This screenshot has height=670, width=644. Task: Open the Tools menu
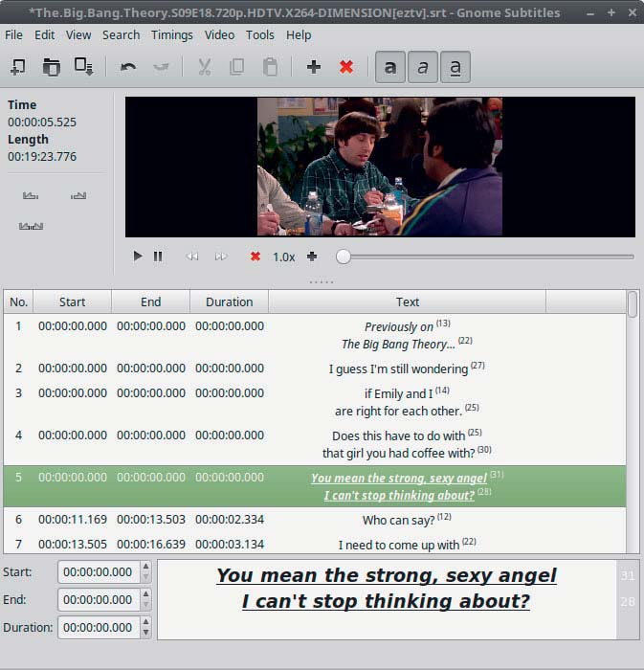[x=259, y=35]
